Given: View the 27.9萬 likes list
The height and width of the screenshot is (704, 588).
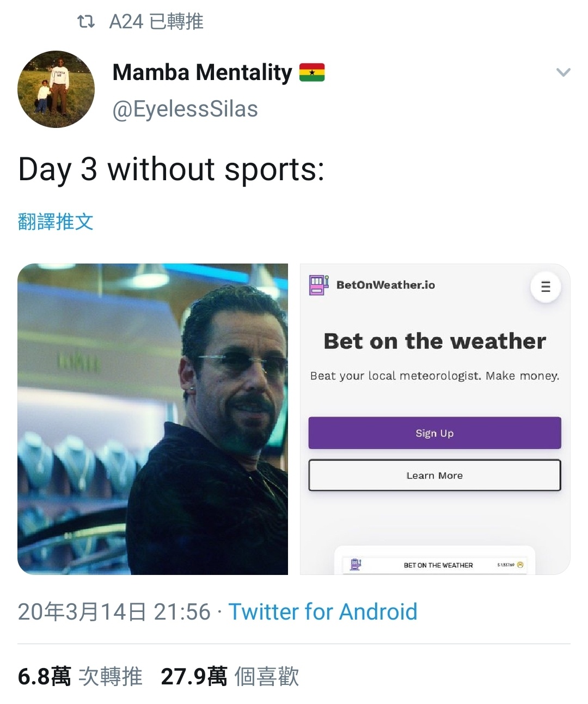Looking at the screenshot, I should [230, 677].
